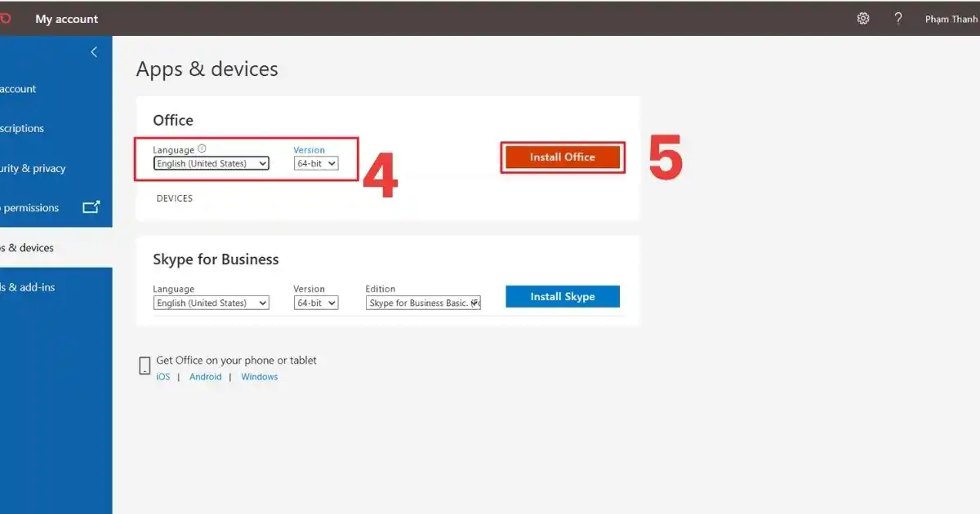The height and width of the screenshot is (514, 980).
Task: Click the Install Office button
Action: [x=563, y=157]
